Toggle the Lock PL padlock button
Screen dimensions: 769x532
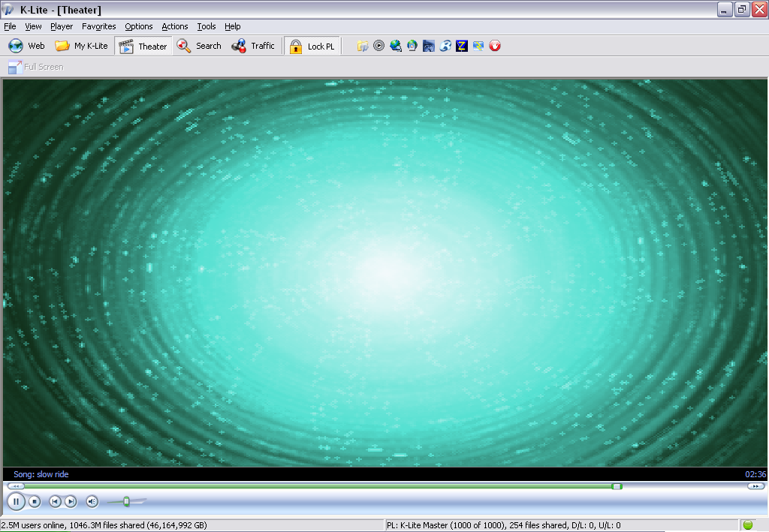[312, 46]
